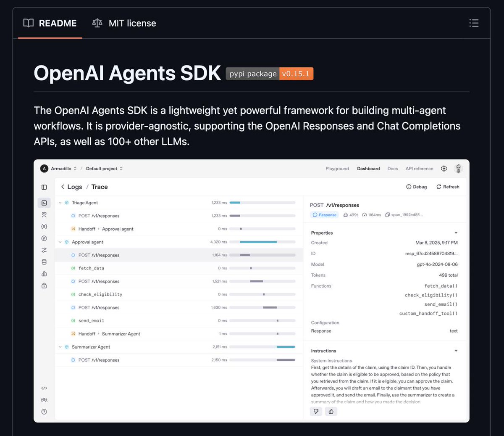Open the compass icon in sidebar
Image resolution: width=504 pixels, height=436 pixels.
(x=44, y=238)
